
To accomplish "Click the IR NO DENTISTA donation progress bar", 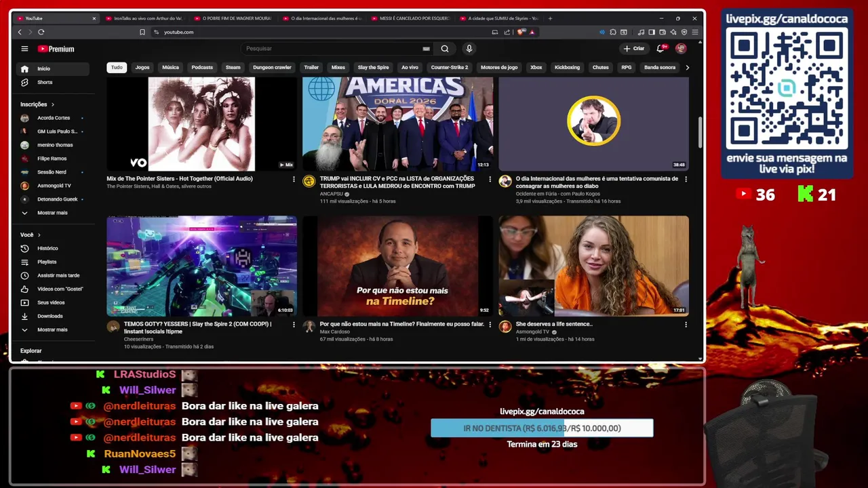I will (542, 428).
